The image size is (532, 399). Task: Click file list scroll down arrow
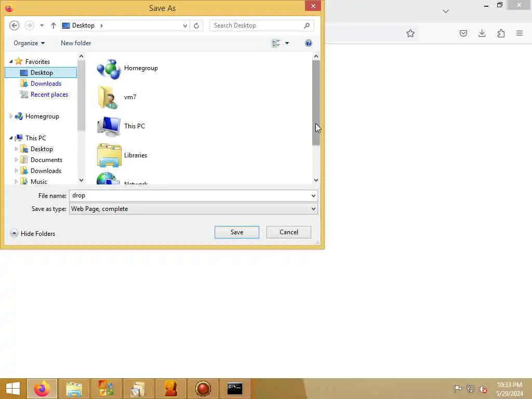click(316, 180)
